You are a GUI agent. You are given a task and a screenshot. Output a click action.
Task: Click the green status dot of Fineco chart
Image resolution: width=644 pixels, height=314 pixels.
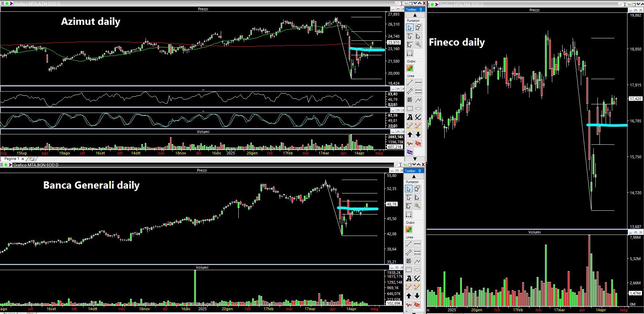click(433, 4)
